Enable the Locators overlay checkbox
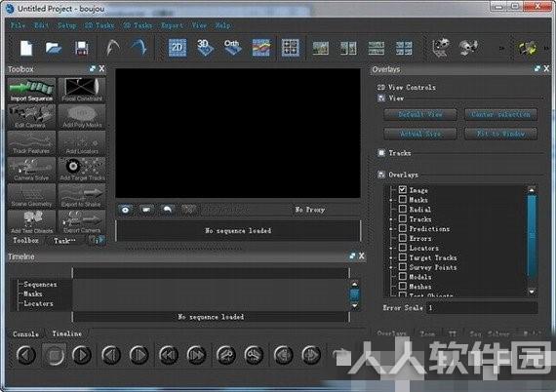The image size is (556, 392). point(403,248)
